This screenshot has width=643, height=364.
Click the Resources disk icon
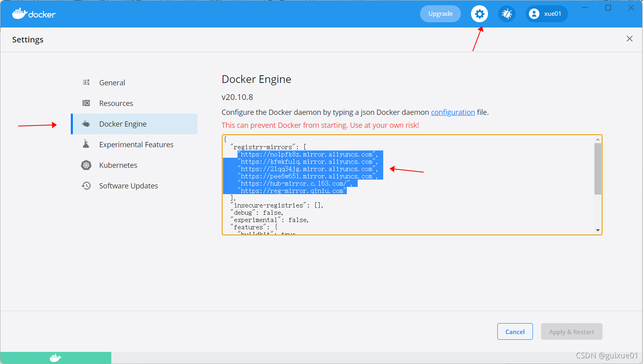pyautogui.click(x=86, y=103)
